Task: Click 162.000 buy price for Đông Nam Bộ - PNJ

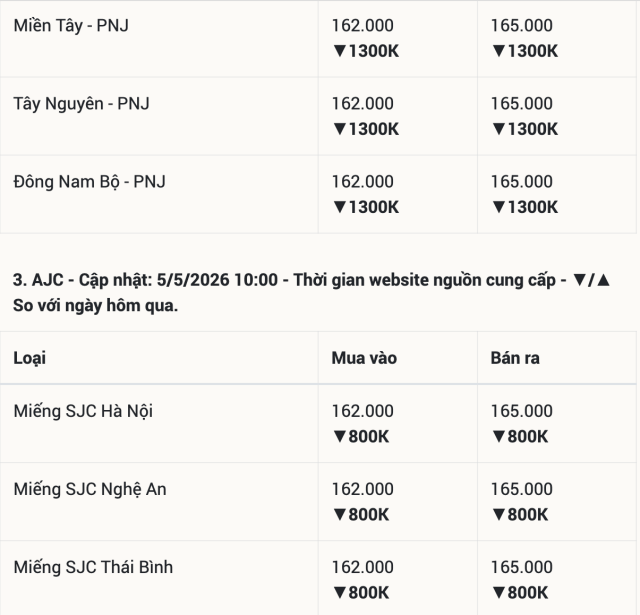Action: 362,182
